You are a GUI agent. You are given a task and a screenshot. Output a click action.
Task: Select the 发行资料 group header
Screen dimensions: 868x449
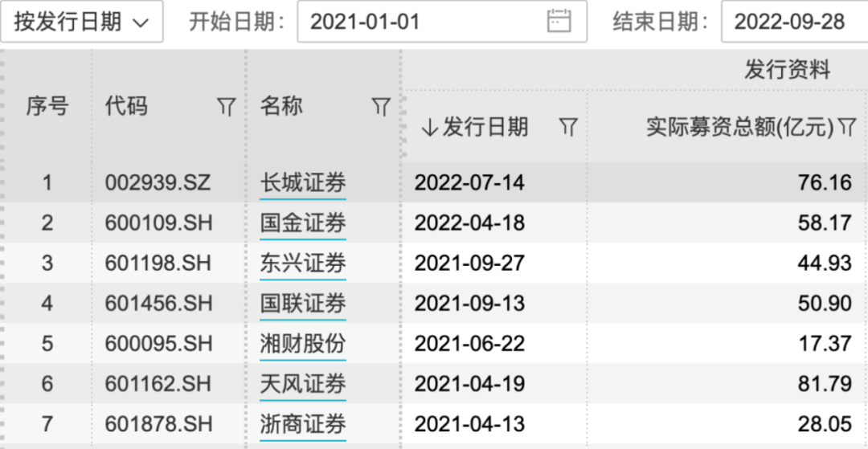[786, 70]
